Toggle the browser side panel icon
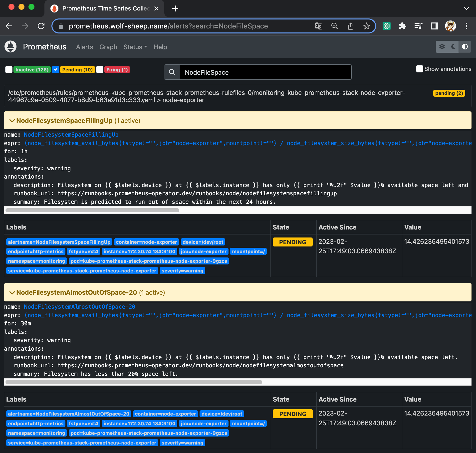The image size is (476, 453). click(x=434, y=26)
